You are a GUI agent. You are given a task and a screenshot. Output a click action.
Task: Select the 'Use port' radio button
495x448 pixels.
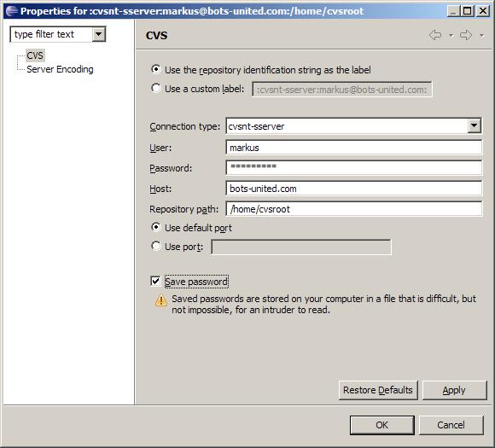[156, 246]
